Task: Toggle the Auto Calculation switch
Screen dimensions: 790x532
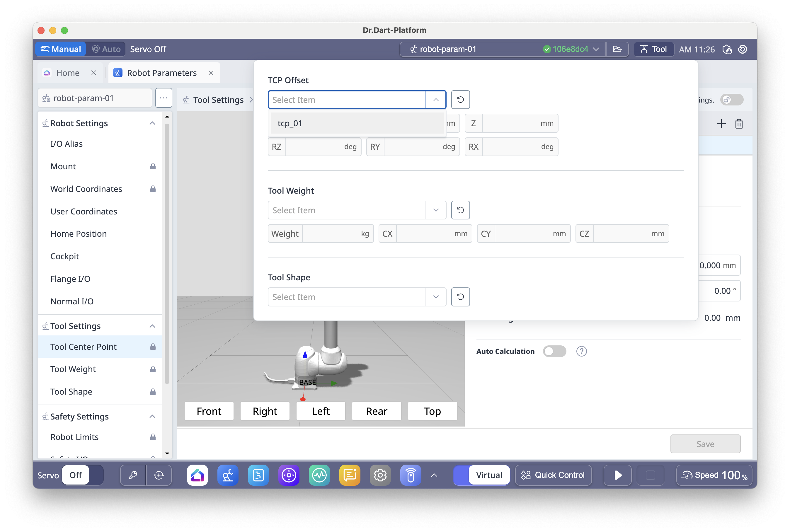Action: click(x=554, y=351)
